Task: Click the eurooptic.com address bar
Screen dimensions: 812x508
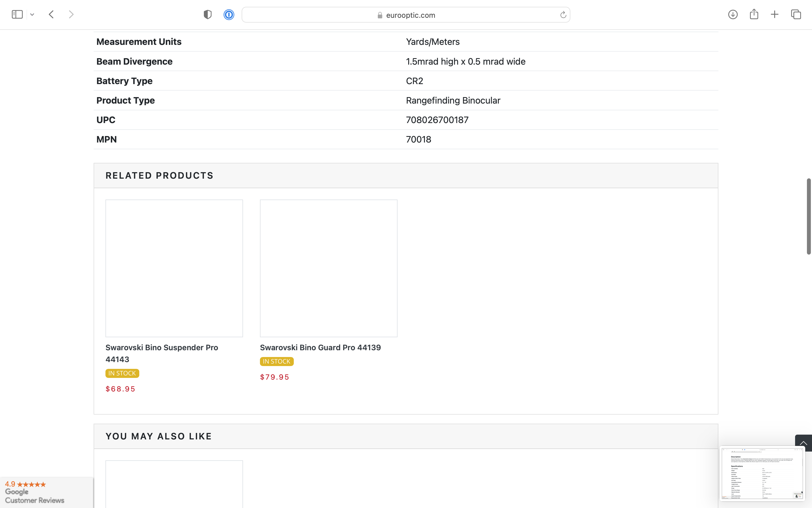Action: point(406,15)
